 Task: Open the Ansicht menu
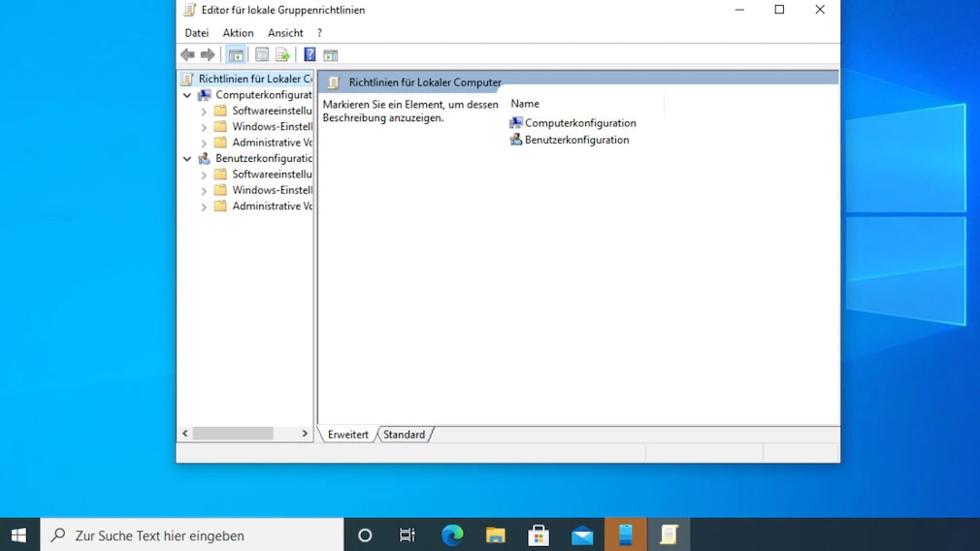285,33
